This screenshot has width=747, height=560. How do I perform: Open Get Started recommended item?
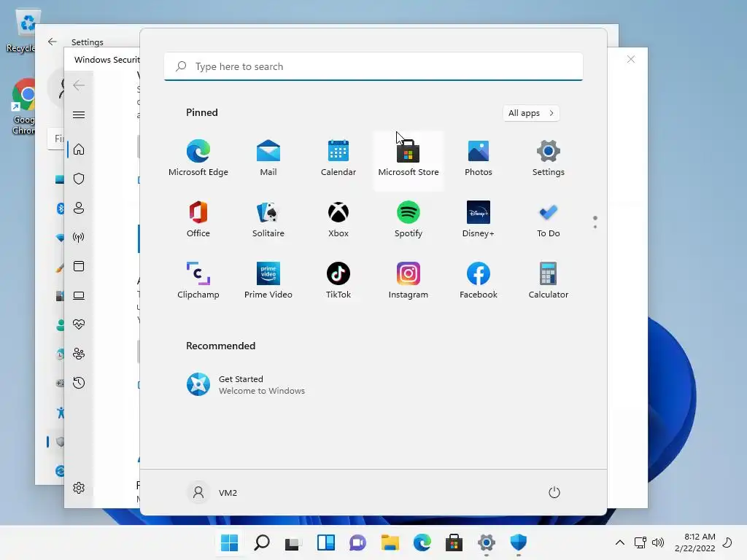[x=246, y=384]
